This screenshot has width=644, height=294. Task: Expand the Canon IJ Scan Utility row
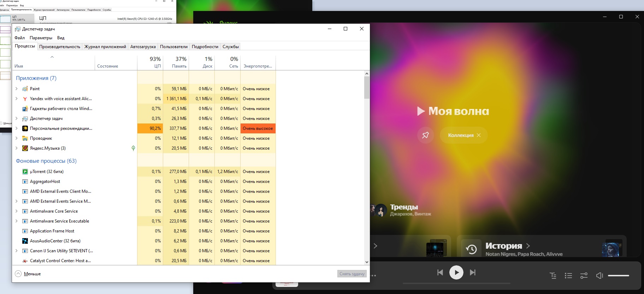tap(17, 251)
